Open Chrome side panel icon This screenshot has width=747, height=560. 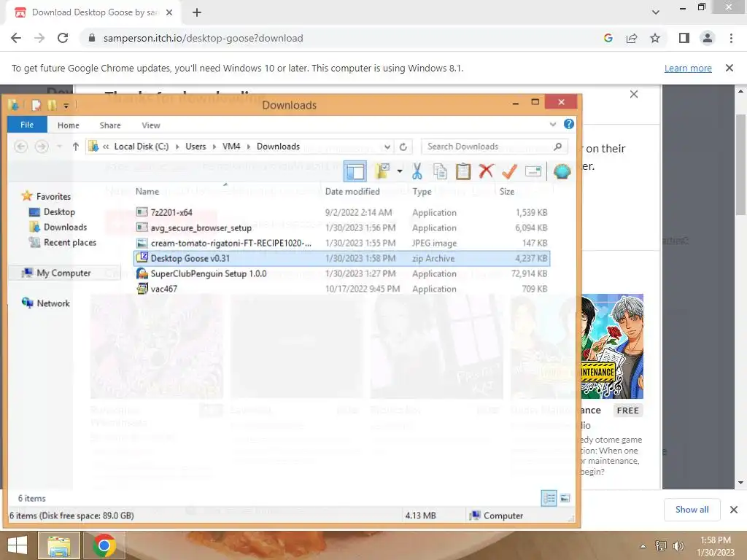[684, 38]
